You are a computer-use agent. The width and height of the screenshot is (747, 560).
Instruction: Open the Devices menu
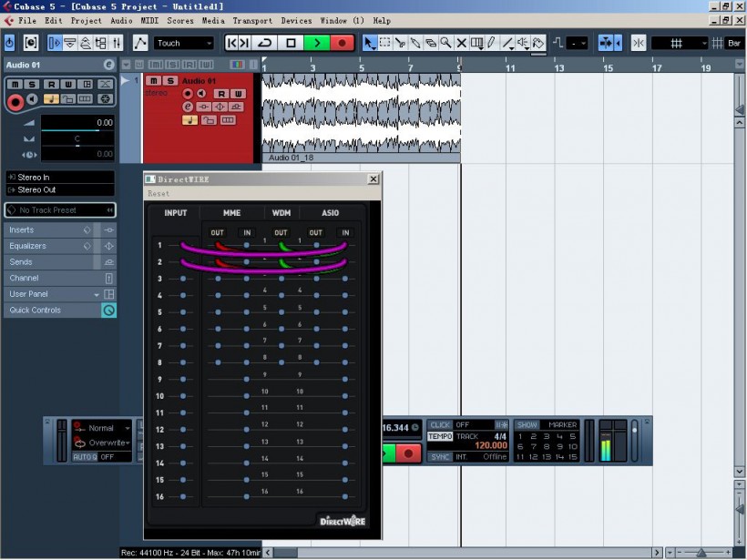[296, 20]
